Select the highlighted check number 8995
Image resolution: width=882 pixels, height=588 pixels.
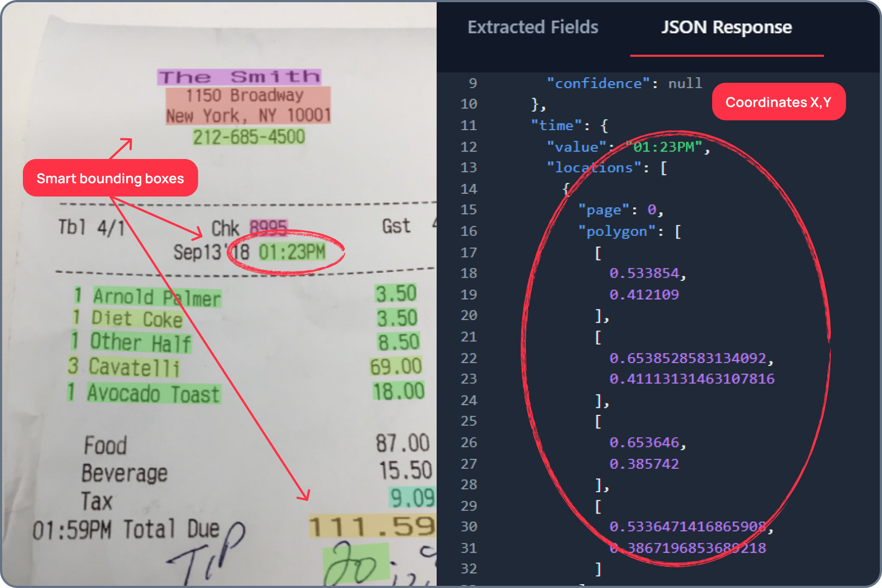(268, 228)
